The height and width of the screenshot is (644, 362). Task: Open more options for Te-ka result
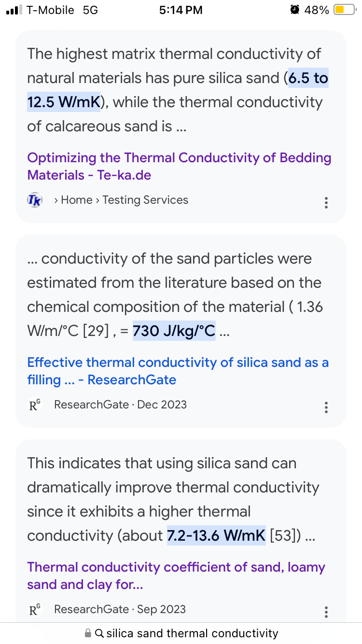click(x=326, y=202)
